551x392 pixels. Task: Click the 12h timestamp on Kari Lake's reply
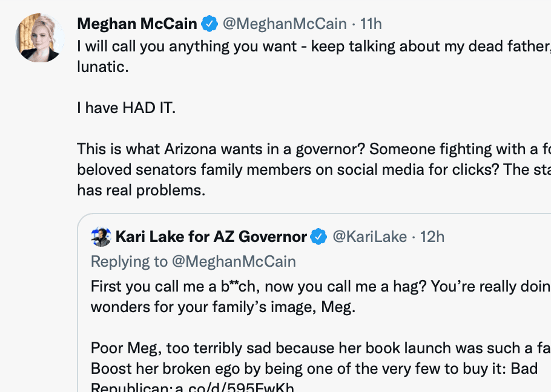(x=432, y=237)
